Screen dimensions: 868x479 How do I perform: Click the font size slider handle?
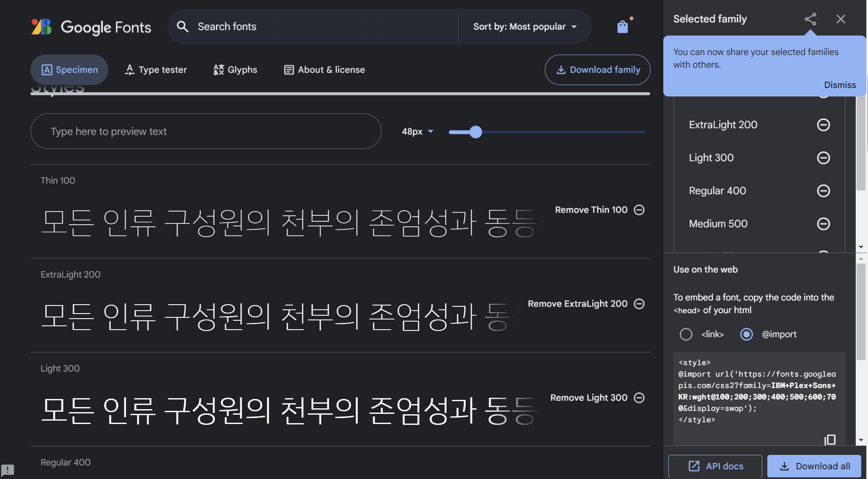(x=475, y=132)
